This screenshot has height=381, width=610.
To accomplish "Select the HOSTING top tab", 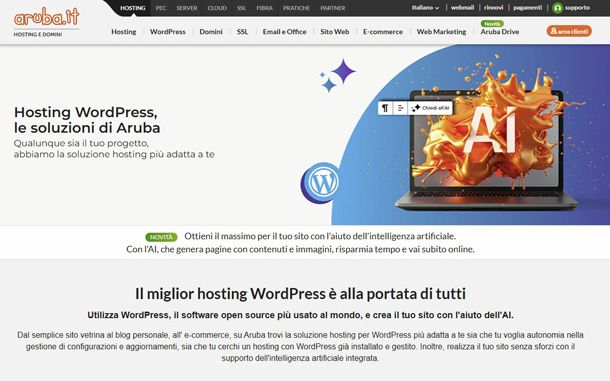I will [133, 8].
